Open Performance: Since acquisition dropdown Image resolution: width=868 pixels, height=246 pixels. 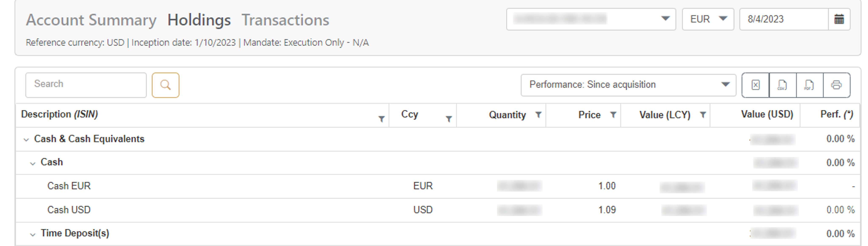(x=628, y=85)
